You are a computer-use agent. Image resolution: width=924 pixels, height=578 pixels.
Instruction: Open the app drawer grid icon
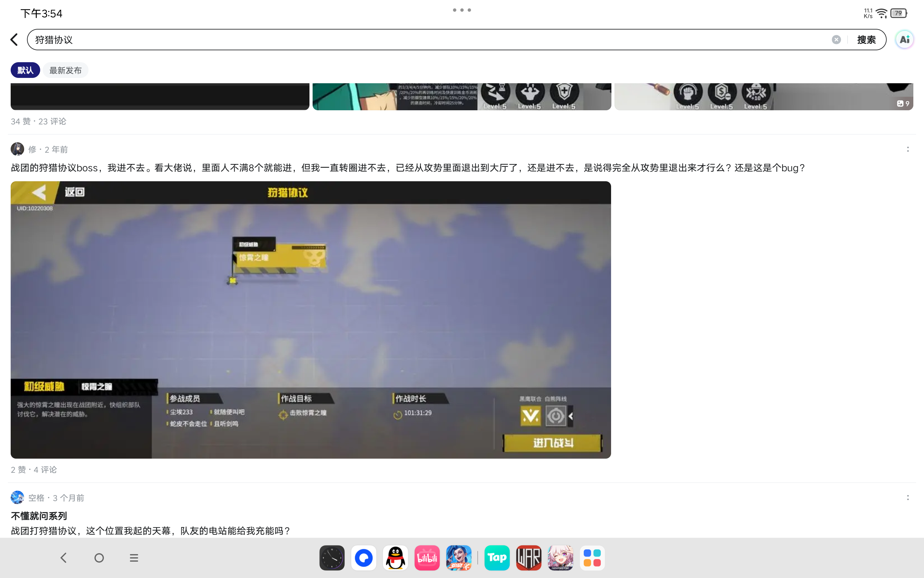click(x=592, y=558)
